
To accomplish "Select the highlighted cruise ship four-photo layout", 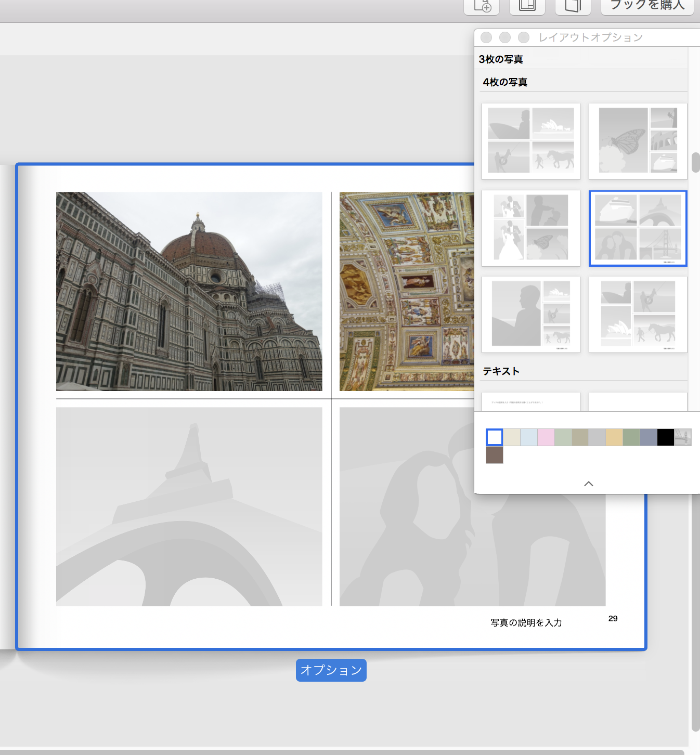I will tap(638, 228).
